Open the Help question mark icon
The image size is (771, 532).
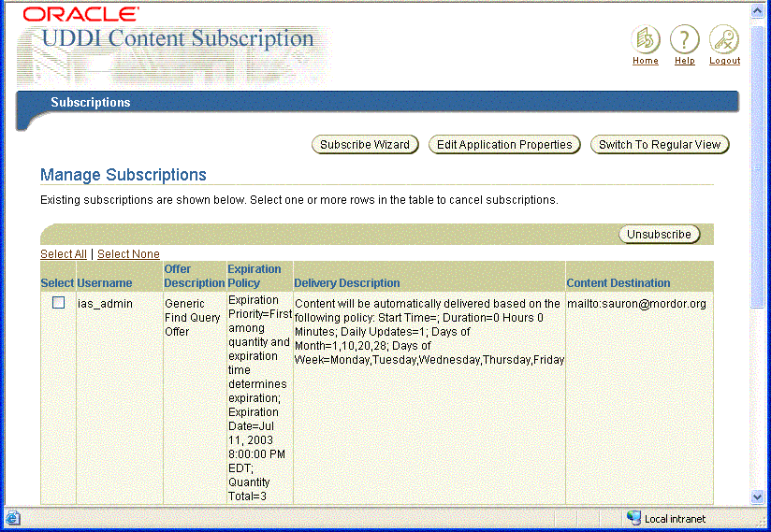[x=685, y=39]
